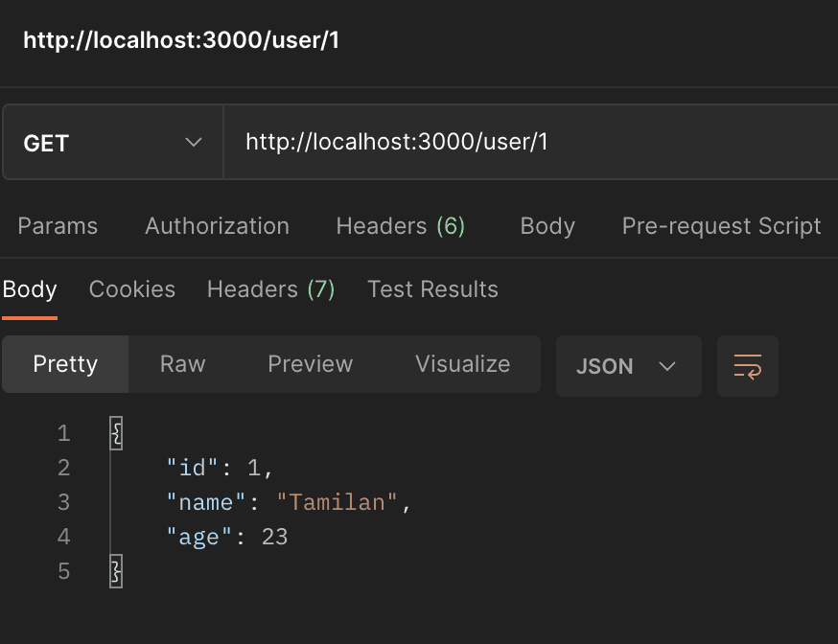The height and width of the screenshot is (644, 838).
Task: Open the Authorization tab
Action: pyautogui.click(x=217, y=226)
